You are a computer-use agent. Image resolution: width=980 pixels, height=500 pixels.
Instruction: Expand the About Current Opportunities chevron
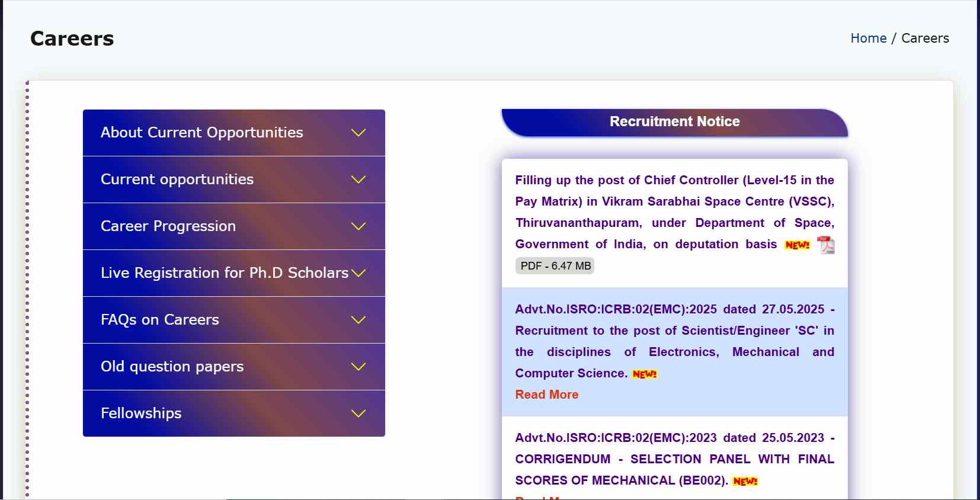pyautogui.click(x=358, y=133)
